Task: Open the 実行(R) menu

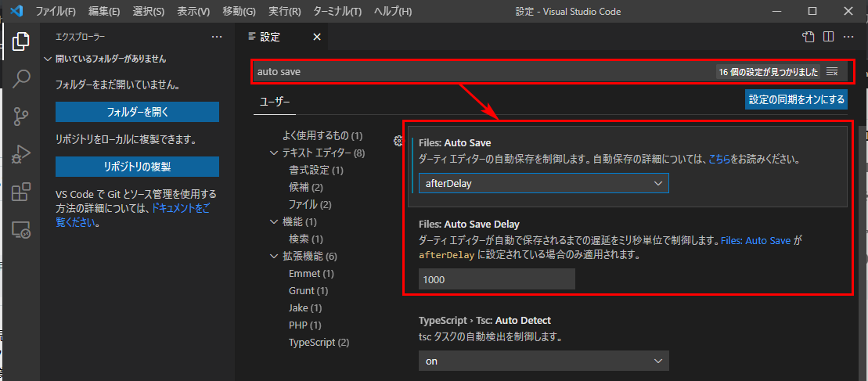Action: (x=284, y=11)
